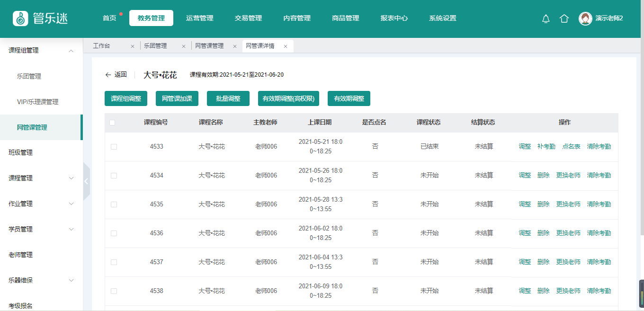Click 更换老师 for course 4534
The width and height of the screenshot is (644, 311).
[568, 176]
